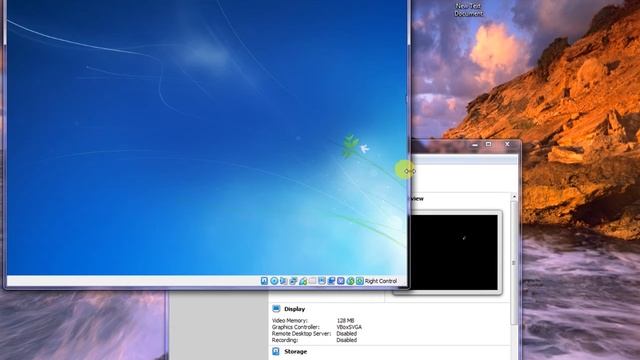Viewport: 640px width, 360px height.
Task: Click the network adapter icon in VM status bar
Action: pyautogui.click(x=293, y=281)
